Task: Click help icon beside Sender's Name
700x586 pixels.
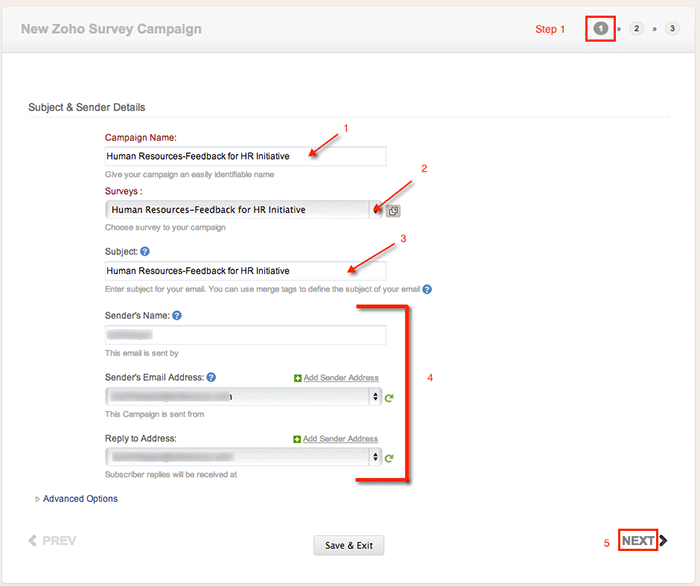Action: (176, 315)
